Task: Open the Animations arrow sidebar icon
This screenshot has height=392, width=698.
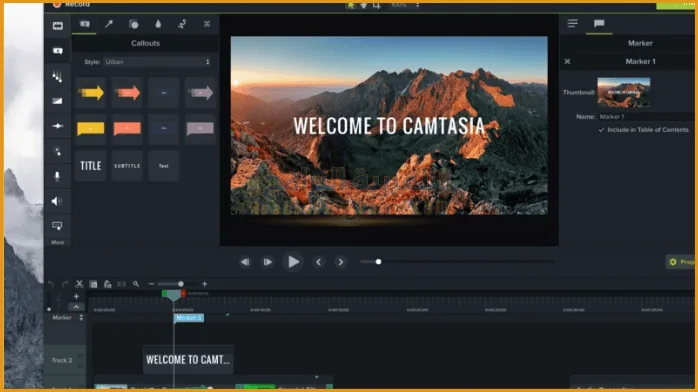Action: coord(57,126)
